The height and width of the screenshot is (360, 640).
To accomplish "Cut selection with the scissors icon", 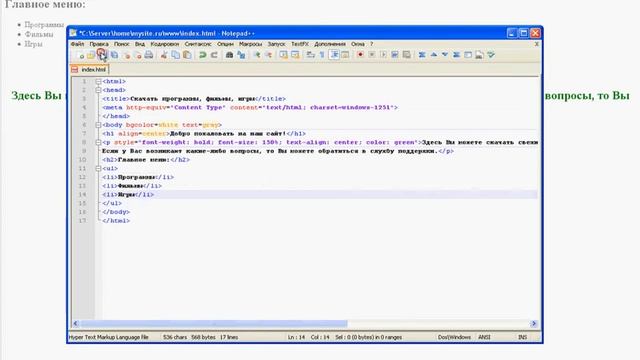I will coord(164,55).
